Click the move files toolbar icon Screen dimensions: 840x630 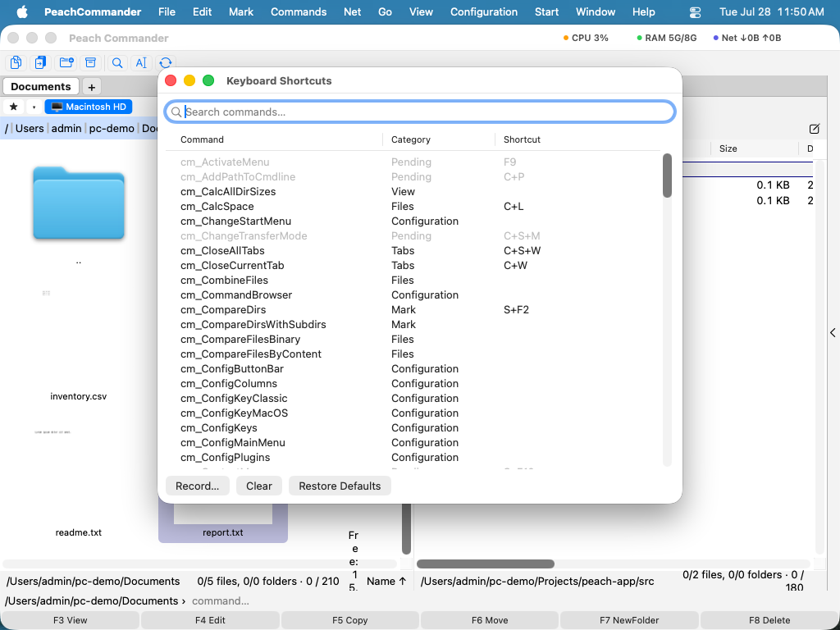41,62
